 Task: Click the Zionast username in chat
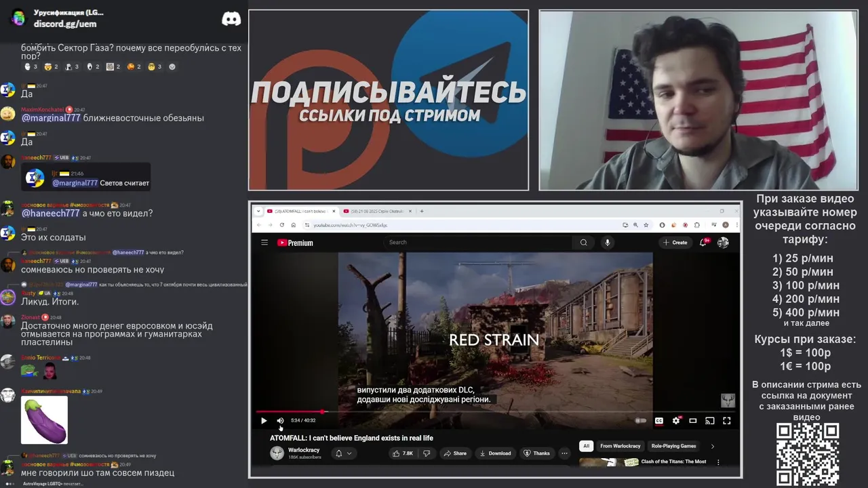point(31,317)
